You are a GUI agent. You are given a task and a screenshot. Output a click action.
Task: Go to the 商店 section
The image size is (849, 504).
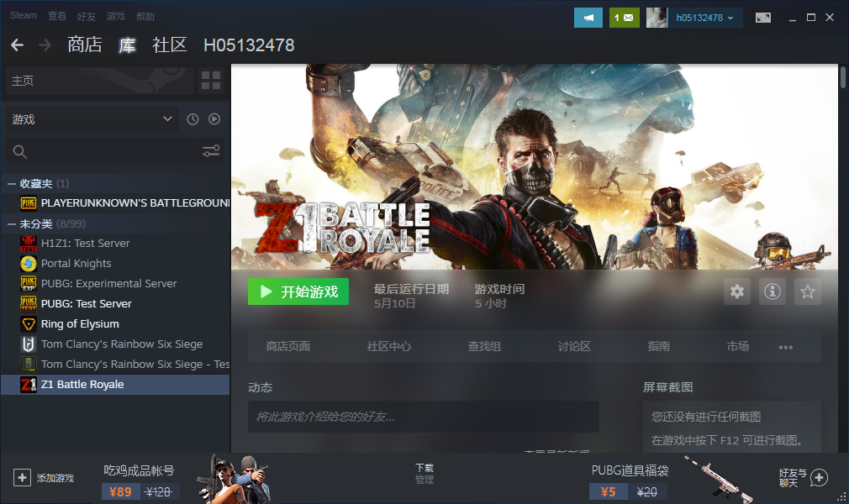click(84, 45)
